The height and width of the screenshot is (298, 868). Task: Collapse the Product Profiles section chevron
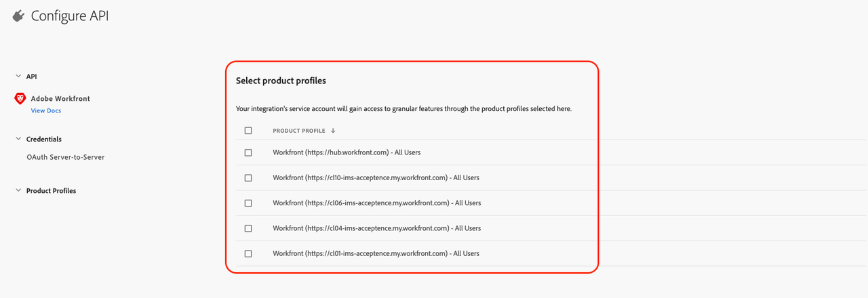(x=18, y=191)
